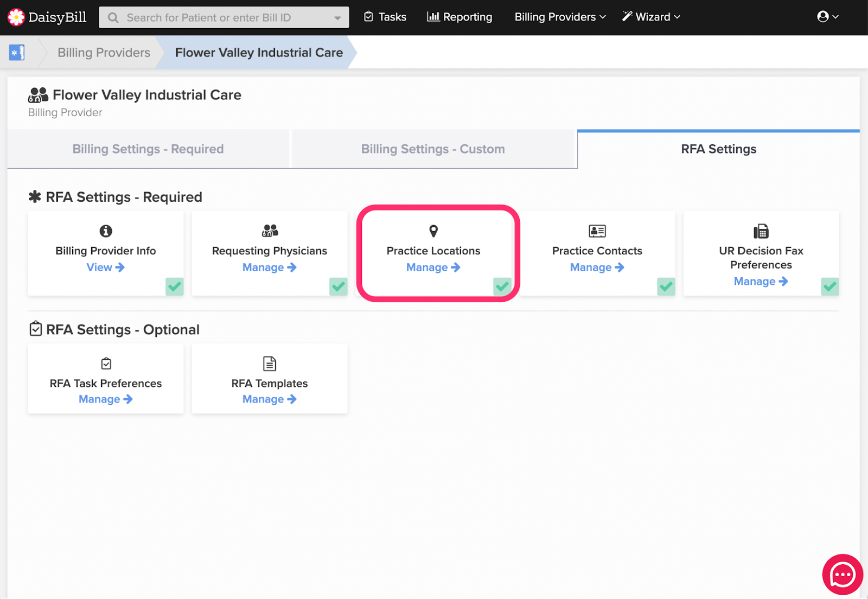Screen dimensions: 868x599
Task: Click Manage under UR Decision Fax Preferences
Action: tap(761, 282)
